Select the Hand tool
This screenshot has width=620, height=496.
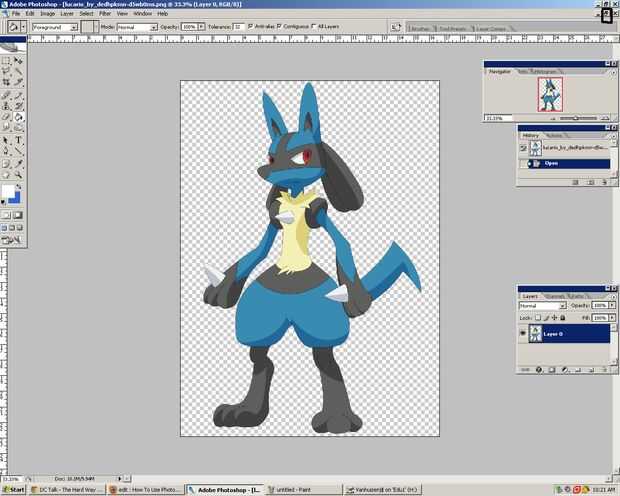coord(7,175)
